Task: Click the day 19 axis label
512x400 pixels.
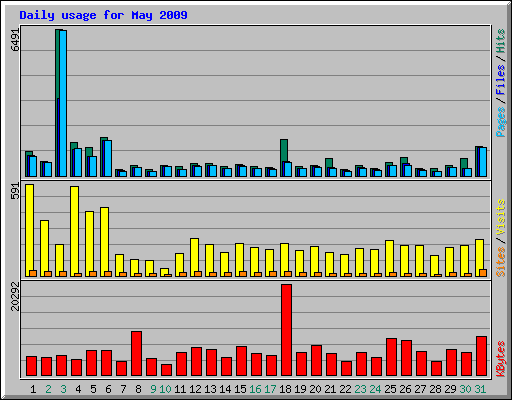Action: (300, 389)
